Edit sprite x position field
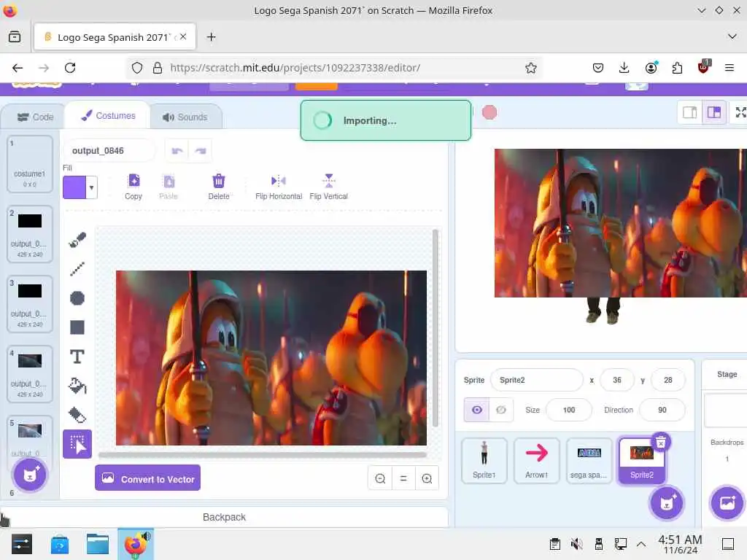 click(617, 380)
